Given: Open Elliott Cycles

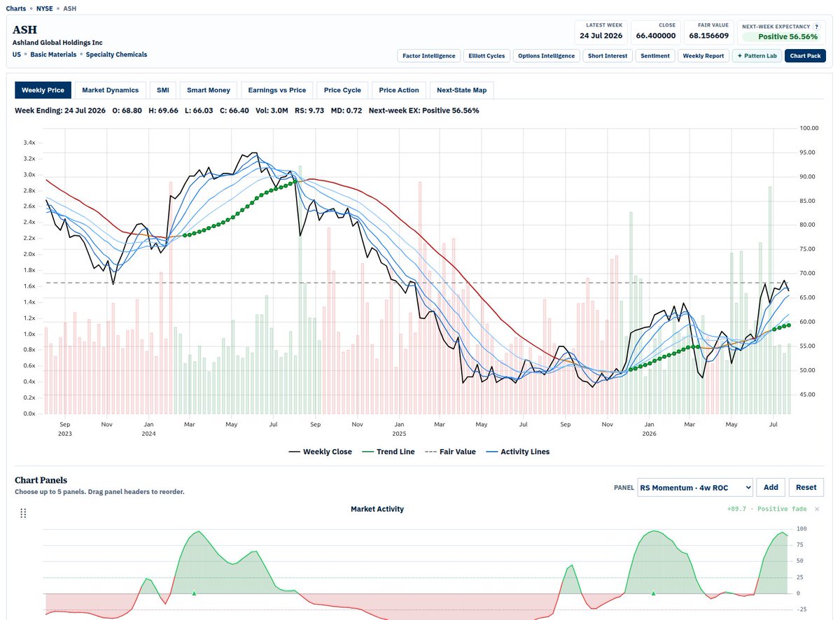Looking at the screenshot, I should pos(486,56).
